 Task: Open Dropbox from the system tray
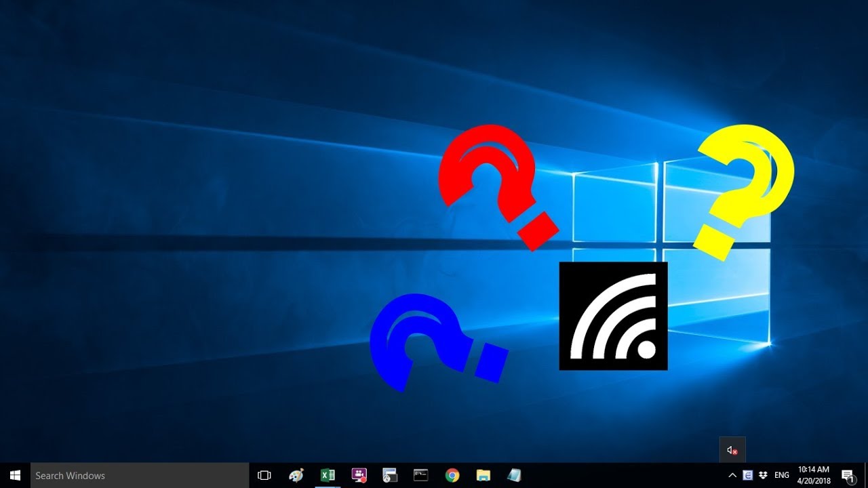tap(763, 475)
